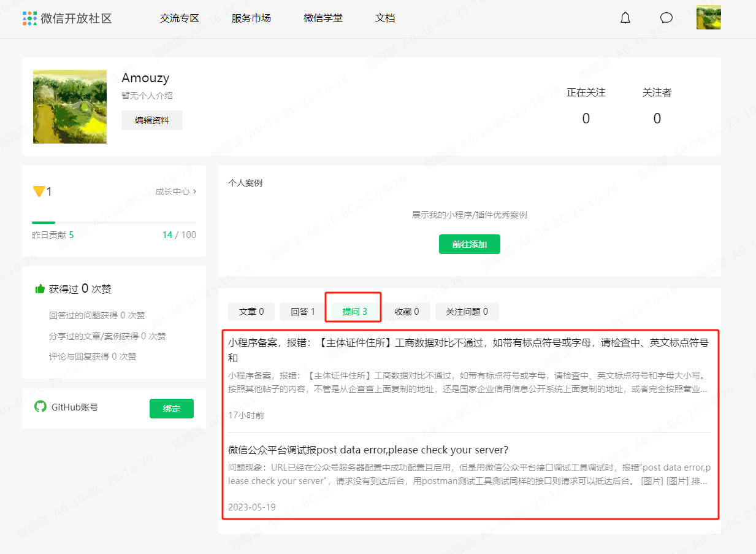Image resolution: width=756 pixels, height=554 pixels.
Task: Switch to the 关注问题 0 tab
Action: tap(467, 312)
